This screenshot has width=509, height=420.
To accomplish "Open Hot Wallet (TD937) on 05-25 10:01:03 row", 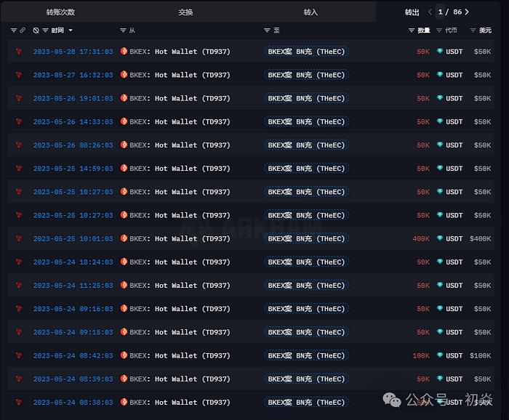I will pyautogui.click(x=193, y=239).
